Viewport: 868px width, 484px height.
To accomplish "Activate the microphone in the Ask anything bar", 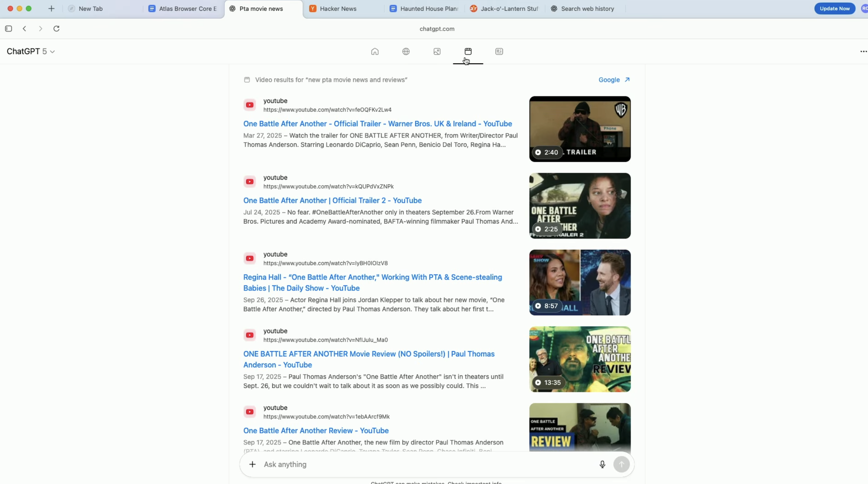I will (x=602, y=464).
